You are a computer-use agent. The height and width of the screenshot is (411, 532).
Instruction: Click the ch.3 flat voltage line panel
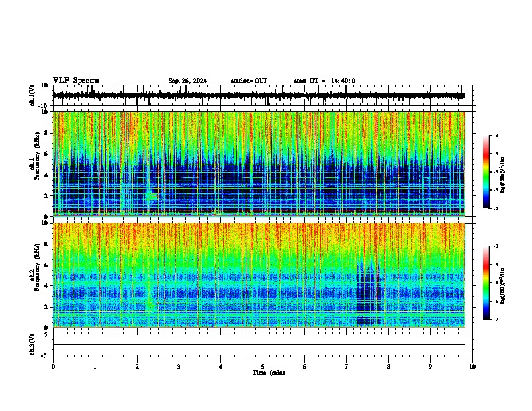(x=263, y=345)
